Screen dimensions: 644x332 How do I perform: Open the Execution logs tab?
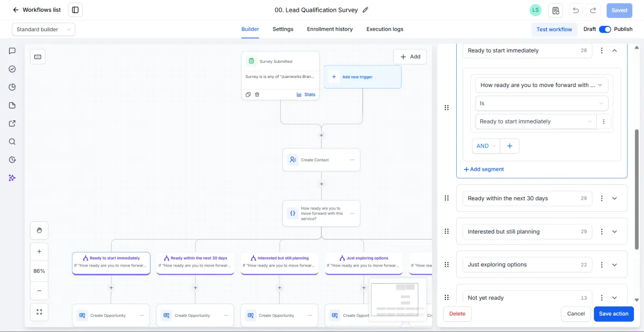pyautogui.click(x=385, y=29)
